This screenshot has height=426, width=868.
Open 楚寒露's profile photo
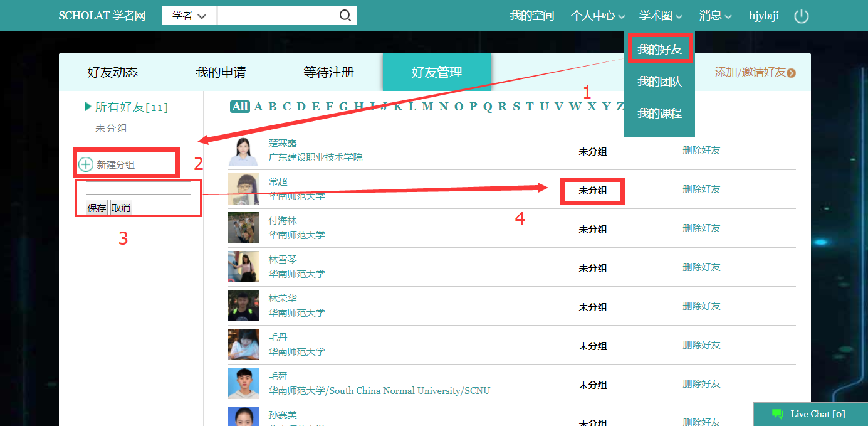coord(243,151)
